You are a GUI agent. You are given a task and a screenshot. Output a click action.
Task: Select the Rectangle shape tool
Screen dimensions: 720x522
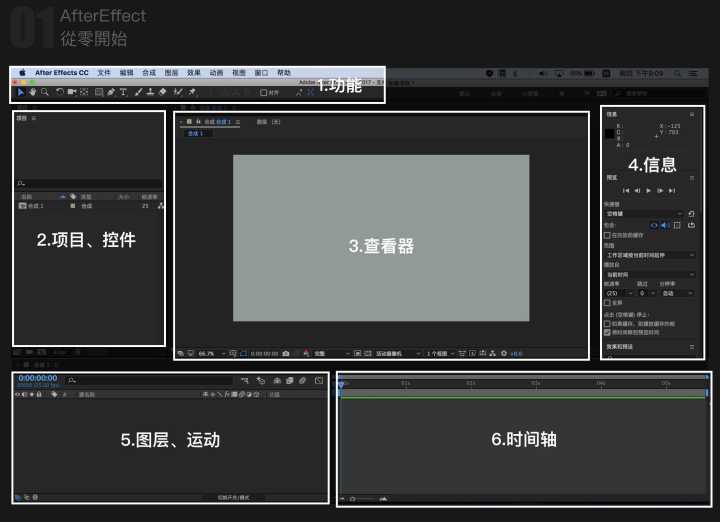click(x=99, y=92)
